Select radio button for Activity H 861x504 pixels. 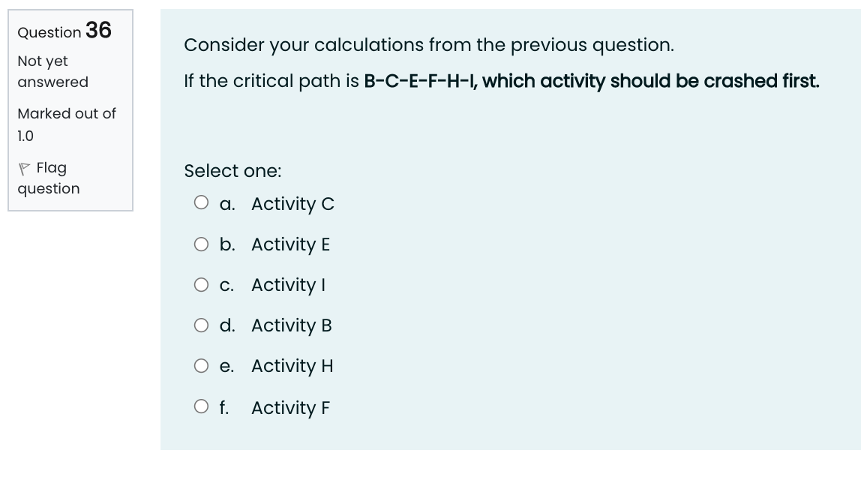201,364
